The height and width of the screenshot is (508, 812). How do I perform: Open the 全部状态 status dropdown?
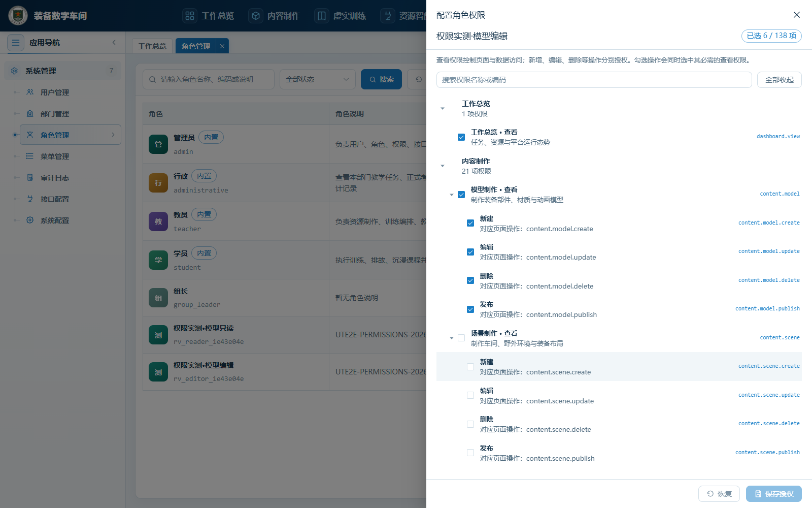[318, 79]
